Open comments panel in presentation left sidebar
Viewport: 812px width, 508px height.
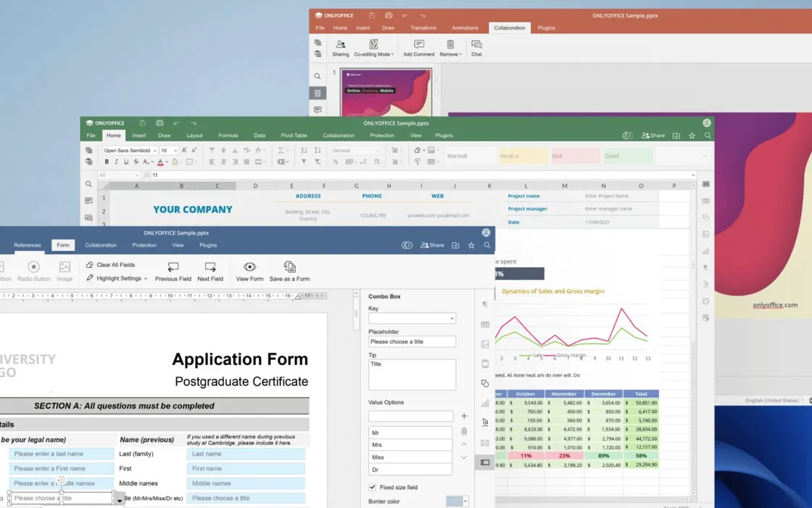click(318, 110)
